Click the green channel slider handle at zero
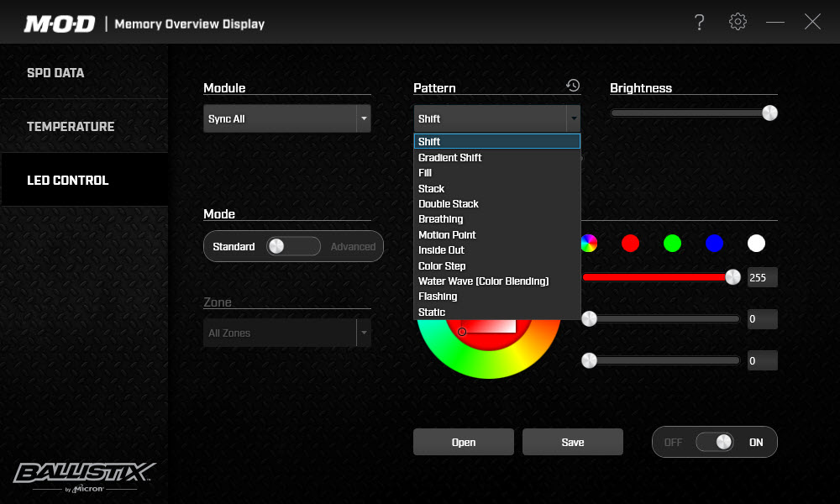The image size is (840, 504). point(590,318)
